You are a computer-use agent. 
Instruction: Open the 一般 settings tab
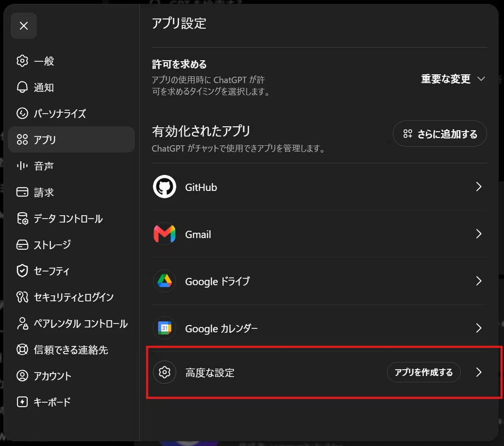point(71,61)
